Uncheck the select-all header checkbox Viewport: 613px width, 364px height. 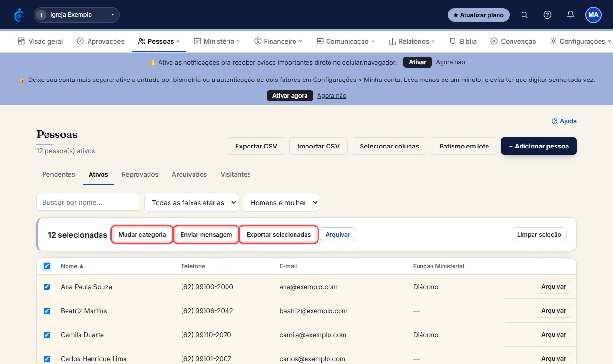coord(46,266)
